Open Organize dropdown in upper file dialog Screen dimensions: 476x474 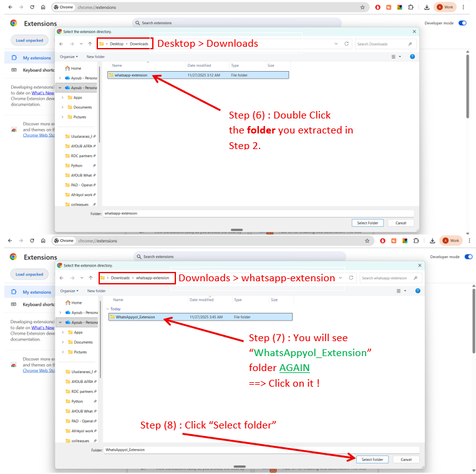(x=69, y=57)
